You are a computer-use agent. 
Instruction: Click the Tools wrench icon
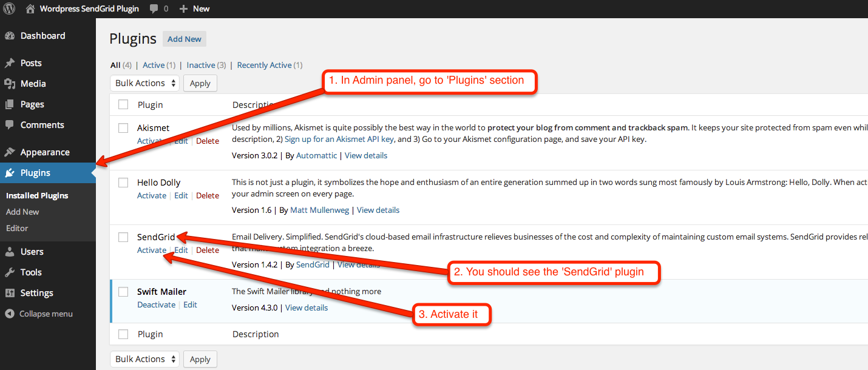coord(10,272)
